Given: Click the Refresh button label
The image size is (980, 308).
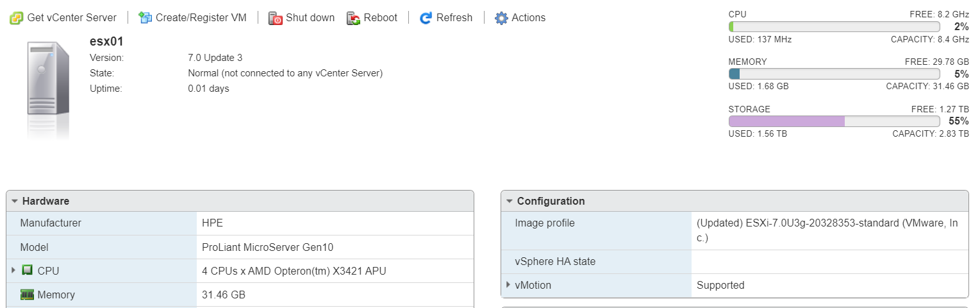Looking at the screenshot, I should click(454, 18).
